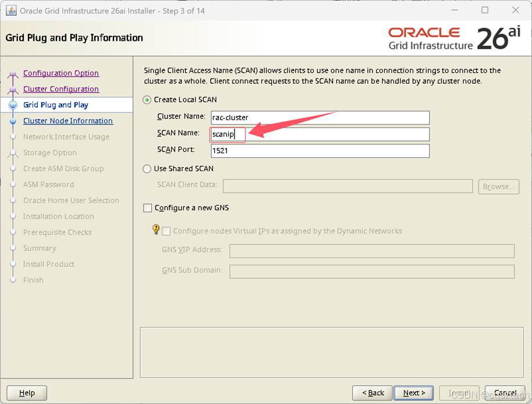
Task: Click the Configuration Option step marker icon
Action: 13,74
